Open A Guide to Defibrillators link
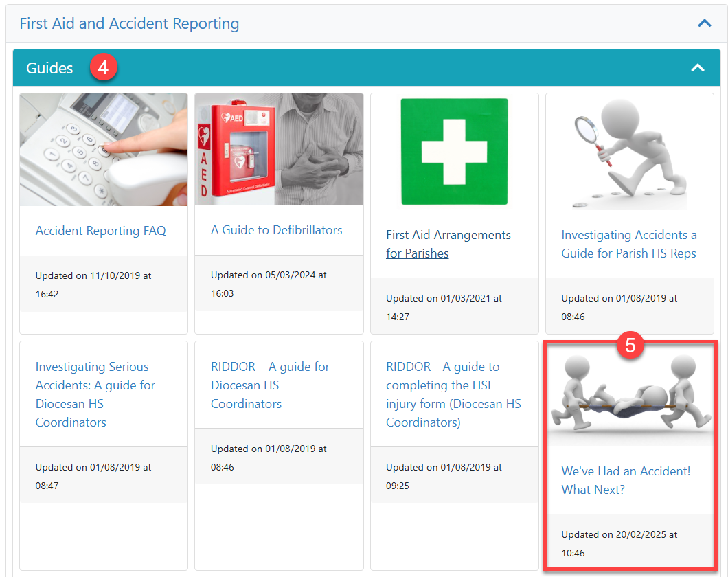The width and height of the screenshot is (728, 577). 276,230
